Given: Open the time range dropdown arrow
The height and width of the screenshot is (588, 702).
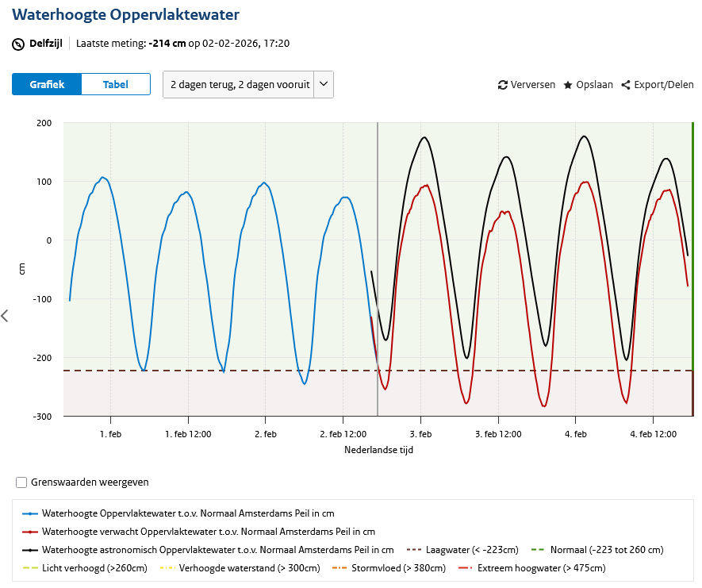Looking at the screenshot, I should tap(324, 84).
